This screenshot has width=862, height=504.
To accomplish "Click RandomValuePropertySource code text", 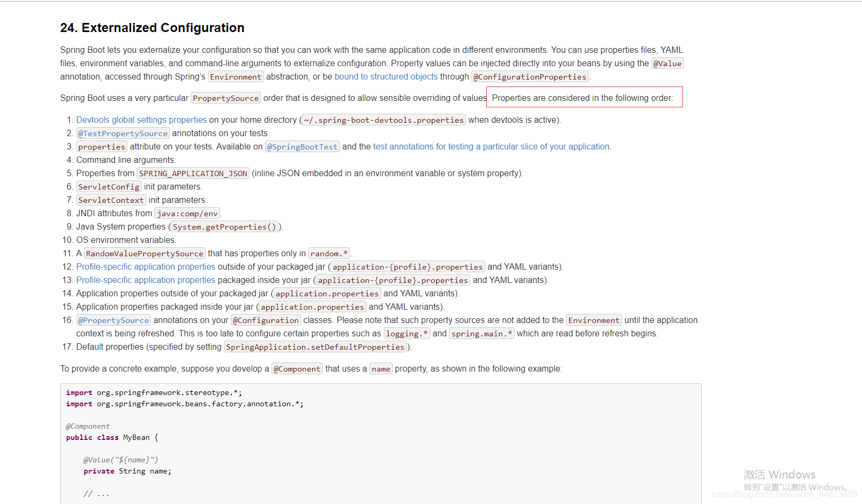I will pos(145,254).
